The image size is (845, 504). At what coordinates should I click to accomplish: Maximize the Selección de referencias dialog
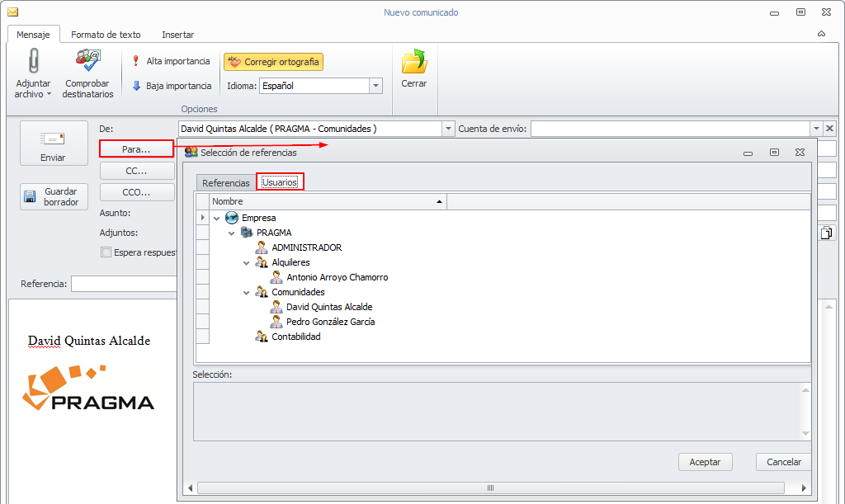coord(774,153)
